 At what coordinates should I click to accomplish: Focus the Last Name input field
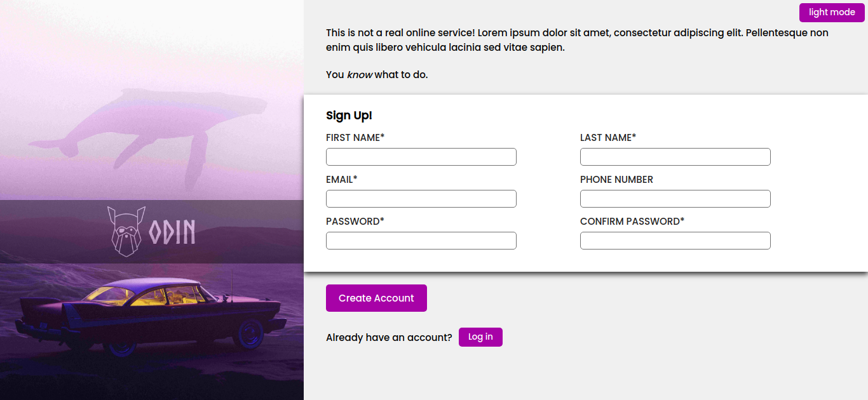[x=675, y=157]
